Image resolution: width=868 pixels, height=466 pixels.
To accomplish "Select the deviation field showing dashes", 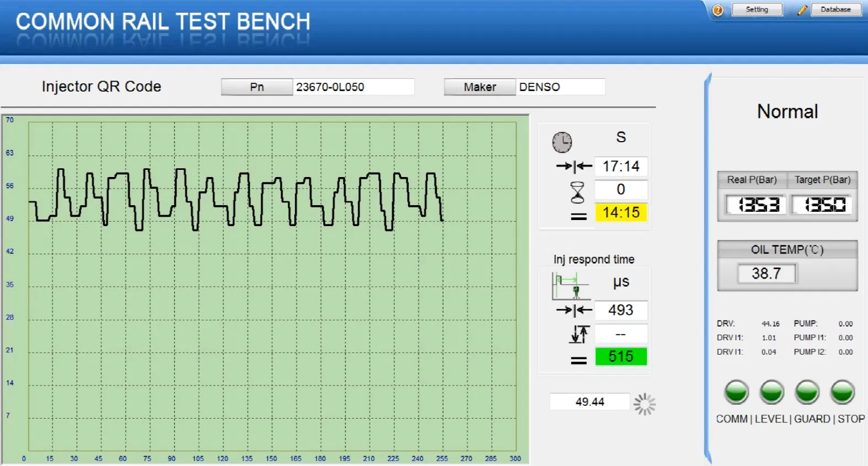I will (x=621, y=334).
